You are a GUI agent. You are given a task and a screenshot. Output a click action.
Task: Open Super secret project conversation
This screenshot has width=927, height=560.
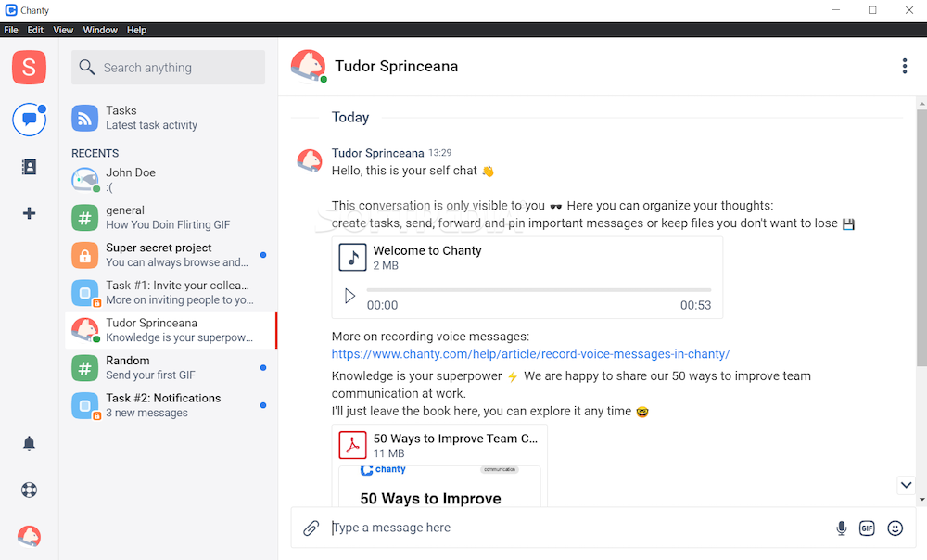point(169,255)
